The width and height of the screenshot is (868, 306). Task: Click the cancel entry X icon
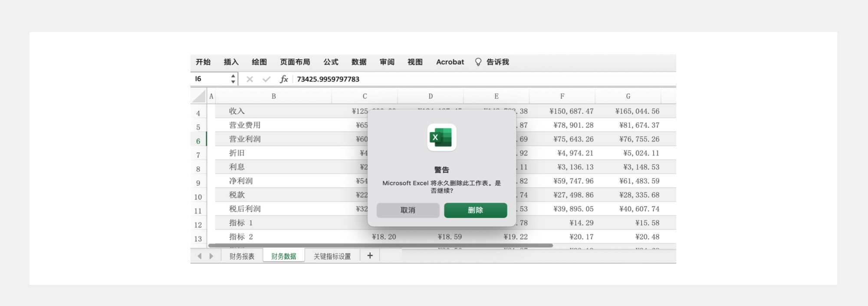pyautogui.click(x=250, y=79)
